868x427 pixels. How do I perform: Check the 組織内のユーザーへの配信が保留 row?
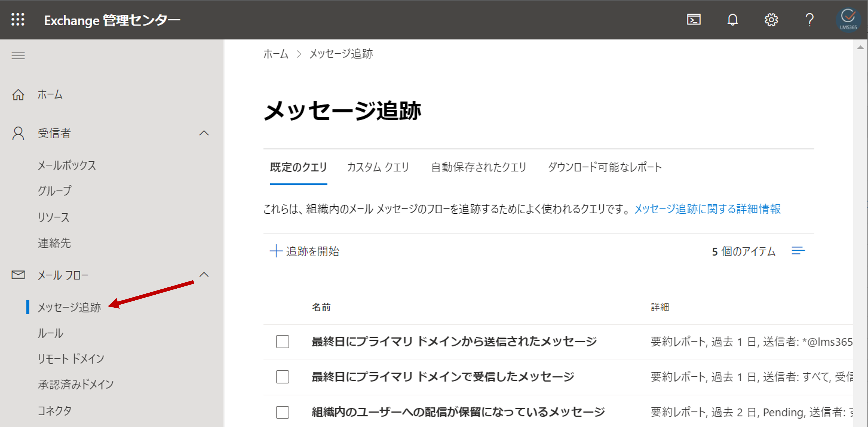tap(282, 412)
